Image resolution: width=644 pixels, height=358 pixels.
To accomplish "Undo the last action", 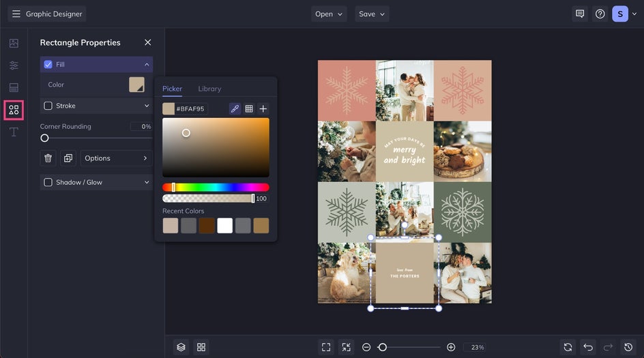I will (x=588, y=347).
